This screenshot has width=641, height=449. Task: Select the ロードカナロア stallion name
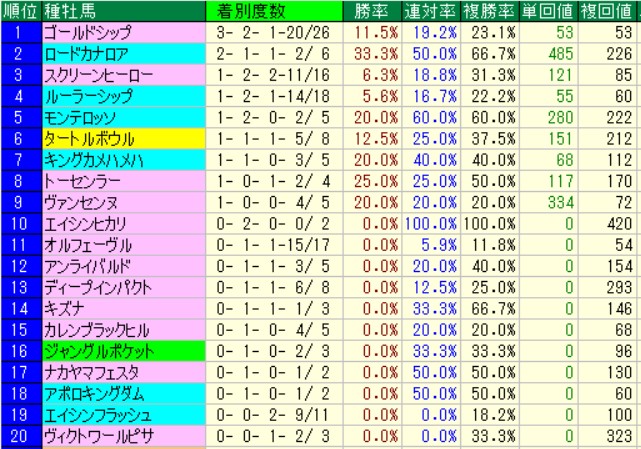(x=123, y=54)
